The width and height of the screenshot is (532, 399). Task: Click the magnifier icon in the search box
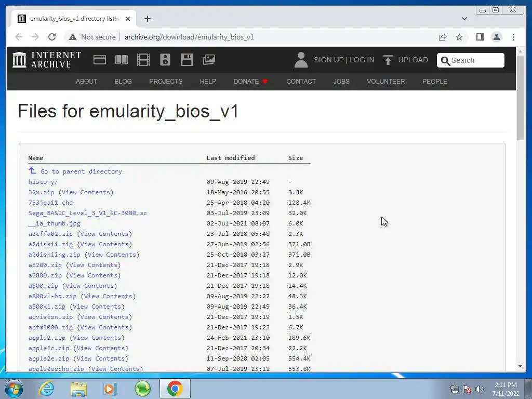pyautogui.click(x=445, y=60)
